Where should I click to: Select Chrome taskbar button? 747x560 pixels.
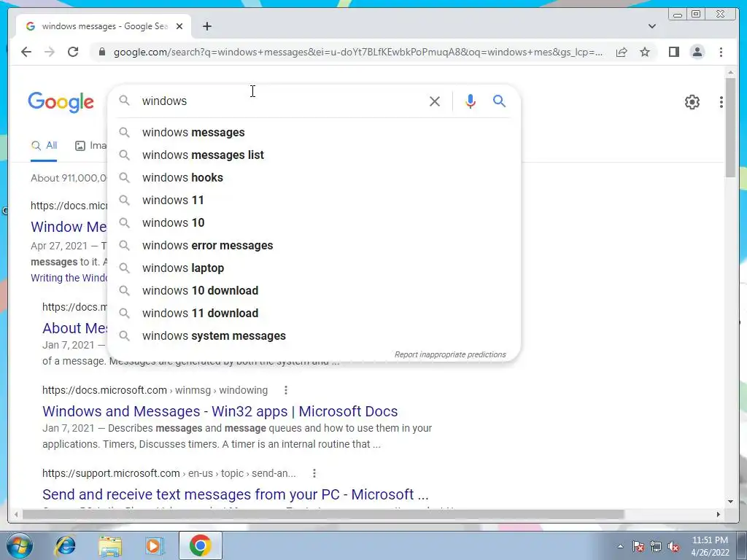click(201, 545)
